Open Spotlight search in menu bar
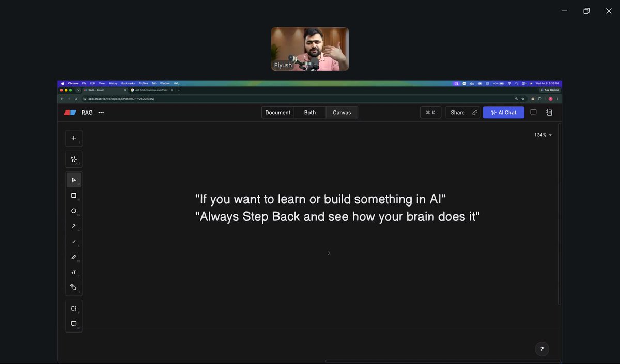This screenshot has height=364, width=620. (x=517, y=83)
